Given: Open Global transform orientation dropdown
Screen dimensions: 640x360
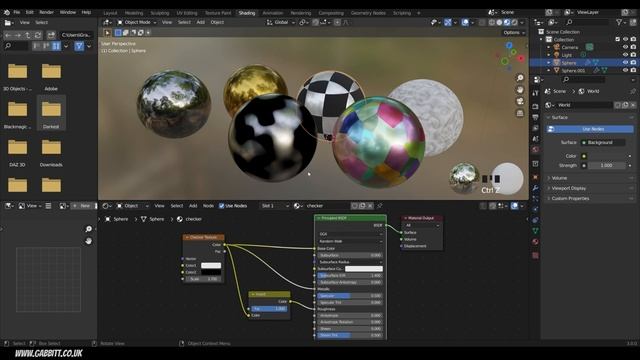Looking at the screenshot, I should [x=281, y=22].
